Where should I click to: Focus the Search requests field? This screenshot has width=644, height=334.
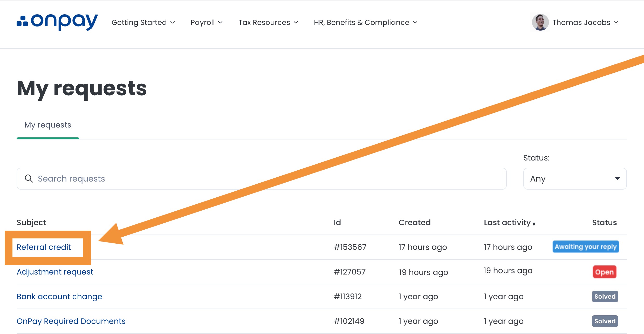coord(262,179)
